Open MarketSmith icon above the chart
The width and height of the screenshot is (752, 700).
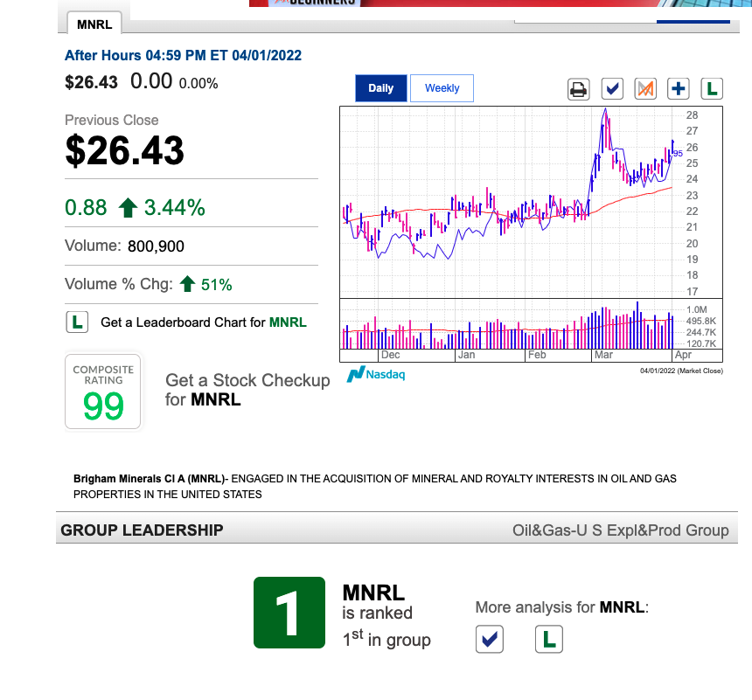click(645, 89)
